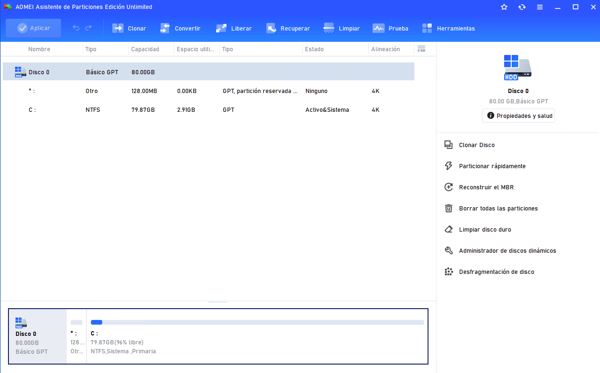
Task: Select the * : reserved partition row
Action: pos(209,91)
